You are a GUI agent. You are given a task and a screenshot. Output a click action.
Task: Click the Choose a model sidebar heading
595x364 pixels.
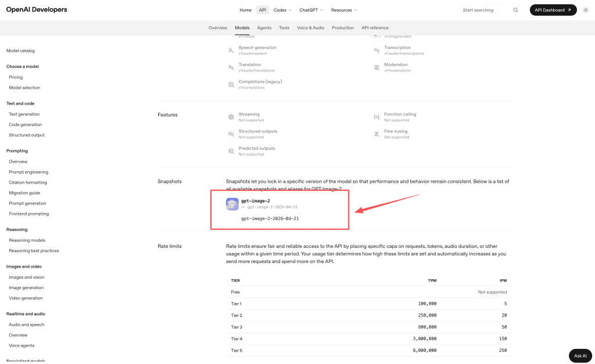click(x=23, y=66)
